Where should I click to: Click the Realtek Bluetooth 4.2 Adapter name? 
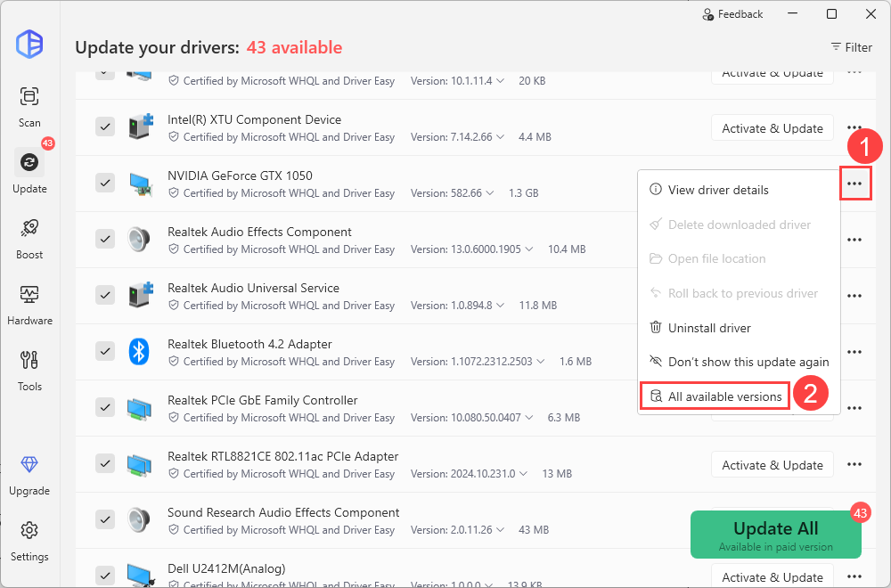tap(249, 344)
